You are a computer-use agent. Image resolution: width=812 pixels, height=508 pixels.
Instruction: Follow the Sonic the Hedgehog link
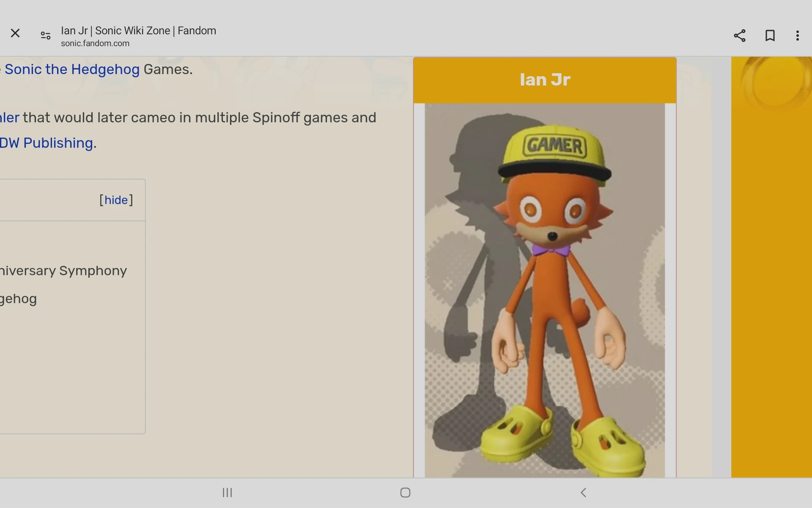click(x=72, y=69)
